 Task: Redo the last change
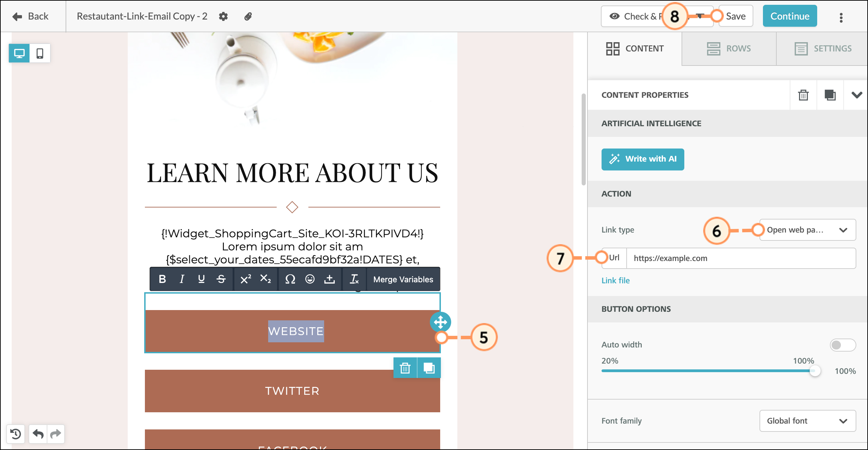pyautogui.click(x=56, y=434)
